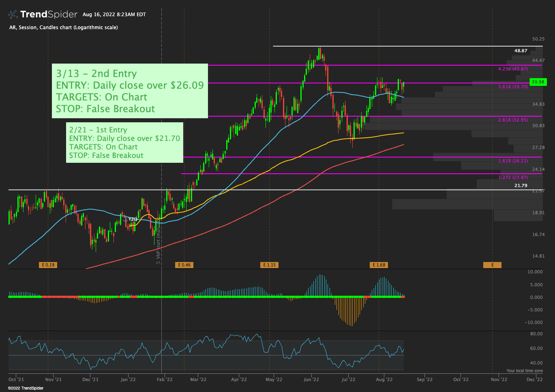Click the E 0.19 earnings marker
This screenshot has height=392, width=555.
tap(48, 265)
